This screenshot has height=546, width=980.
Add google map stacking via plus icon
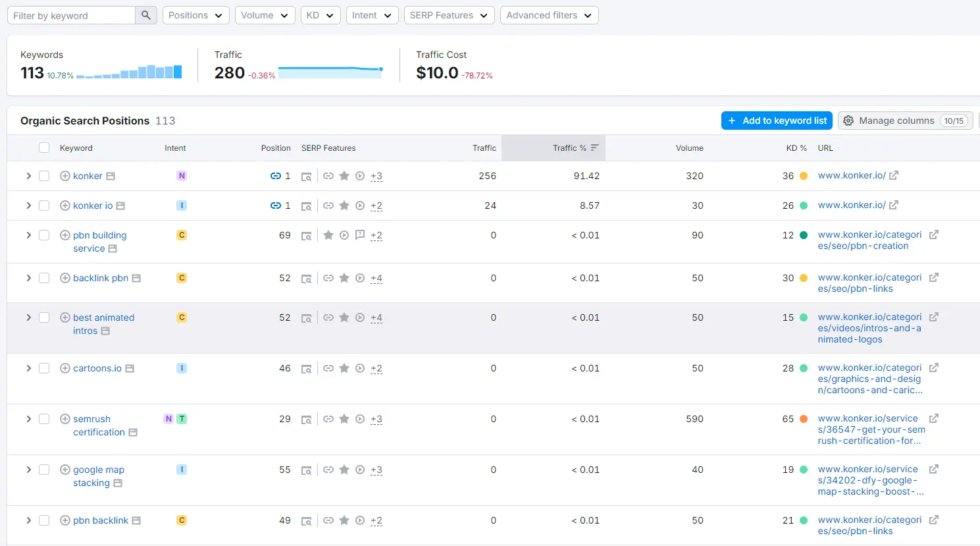click(x=65, y=470)
